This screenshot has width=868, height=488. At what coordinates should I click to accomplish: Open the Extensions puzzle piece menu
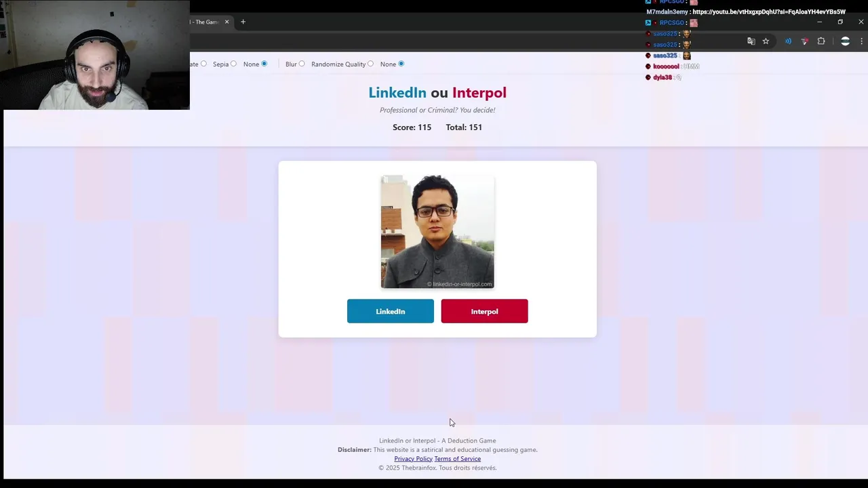tap(821, 41)
